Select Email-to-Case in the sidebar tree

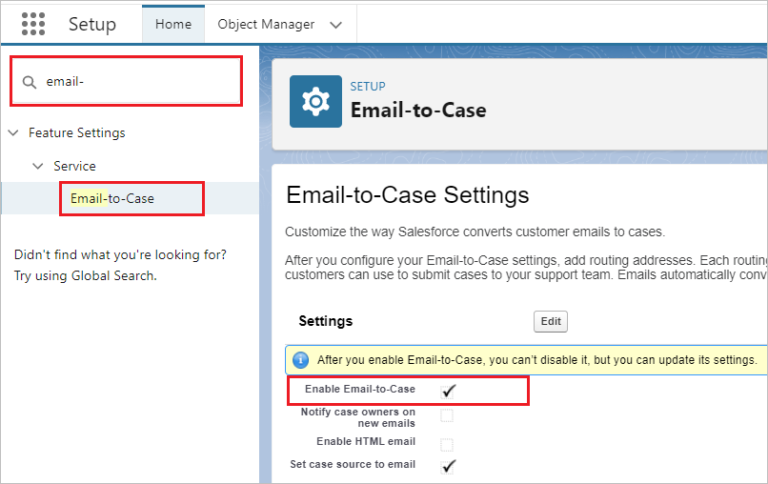coord(112,198)
